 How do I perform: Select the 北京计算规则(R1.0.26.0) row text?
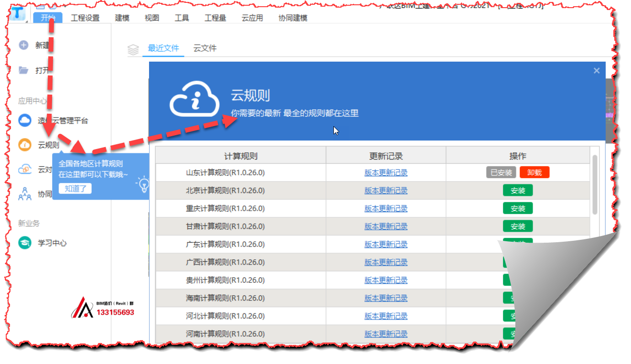tap(225, 191)
